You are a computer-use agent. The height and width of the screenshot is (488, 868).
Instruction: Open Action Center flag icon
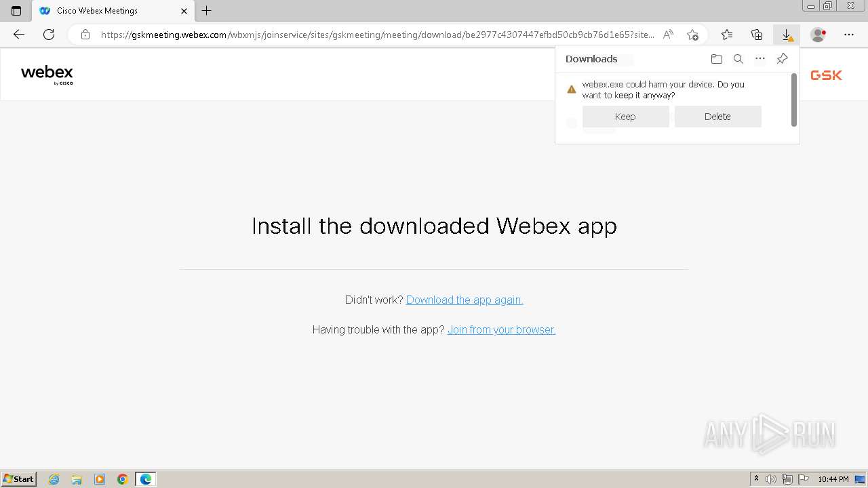tap(804, 479)
